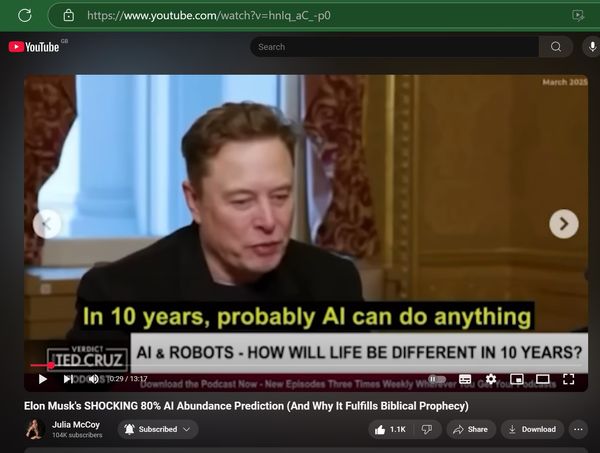
Task: View site info via the lock icon
Action: click(68, 15)
